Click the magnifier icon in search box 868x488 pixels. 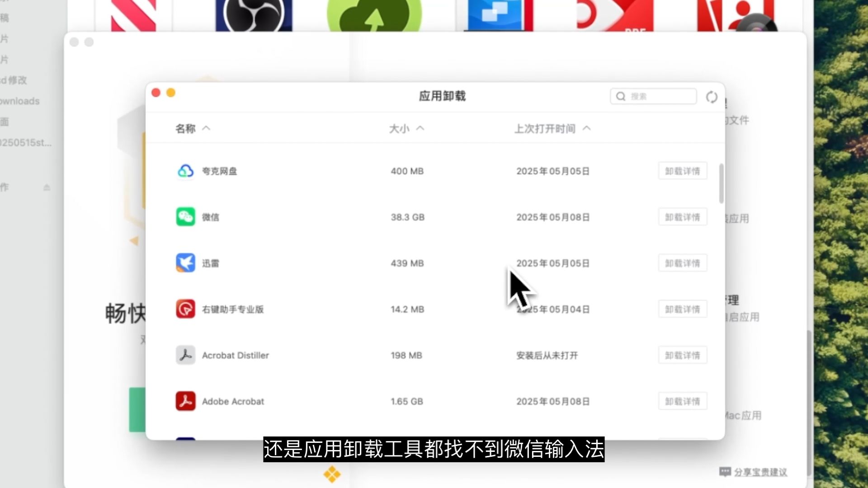pyautogui.click(x=621, y=96)
